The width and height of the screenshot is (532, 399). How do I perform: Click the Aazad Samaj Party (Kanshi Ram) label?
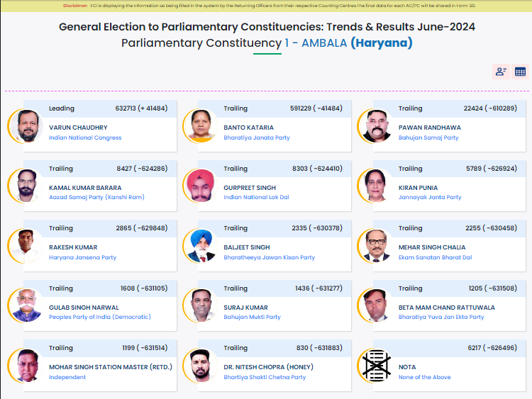[x=96, y=197]
